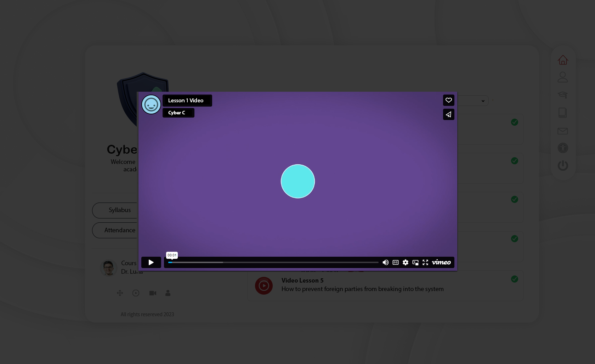Screen dimensions: 595x364
Task: Open the graduation cap courses icon
Action: pyautogui.click(x=563, y=95)
